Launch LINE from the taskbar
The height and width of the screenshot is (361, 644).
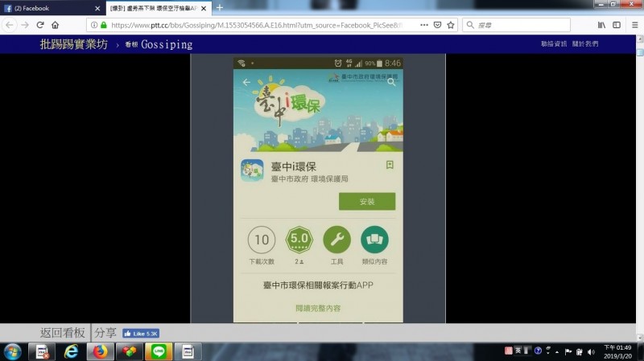159,351
